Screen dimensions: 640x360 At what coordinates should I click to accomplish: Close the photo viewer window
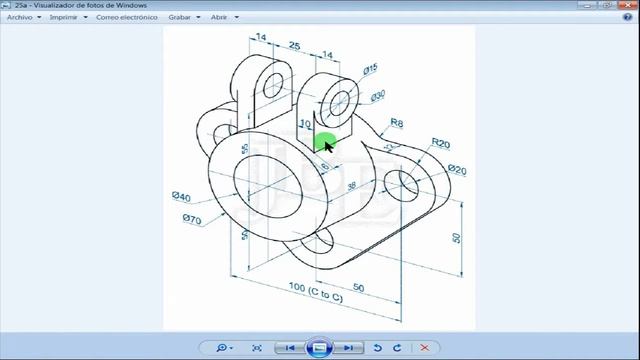point(628,5)
